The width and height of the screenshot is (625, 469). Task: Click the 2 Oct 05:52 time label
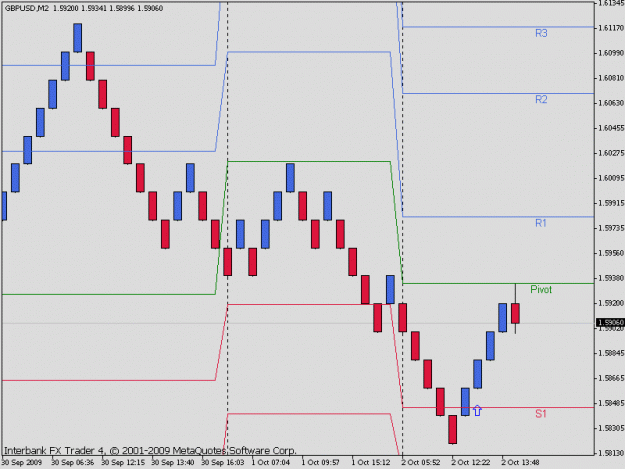[x=421, y=462]
